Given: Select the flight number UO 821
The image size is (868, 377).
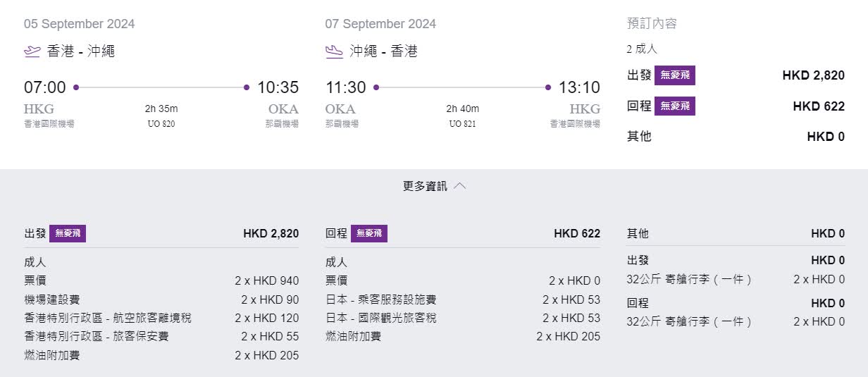Looking at the screenshot, I should [463, 124].
